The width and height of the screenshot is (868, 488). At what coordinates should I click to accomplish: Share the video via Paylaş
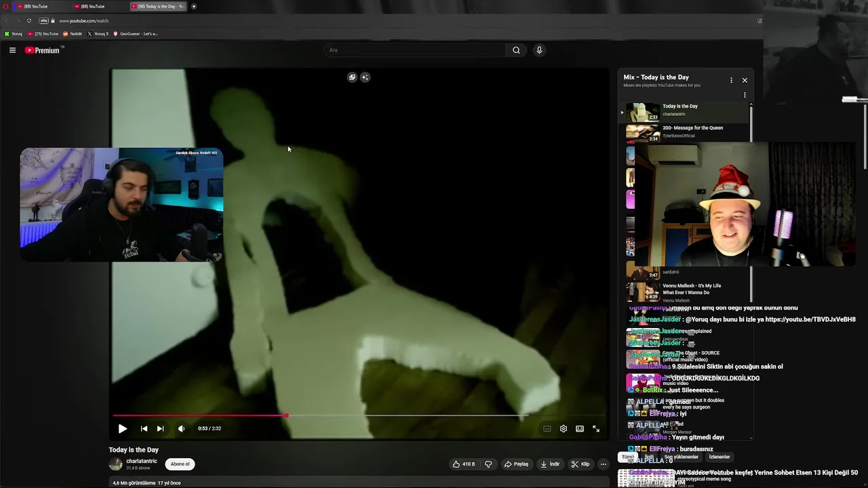[516, 464]
